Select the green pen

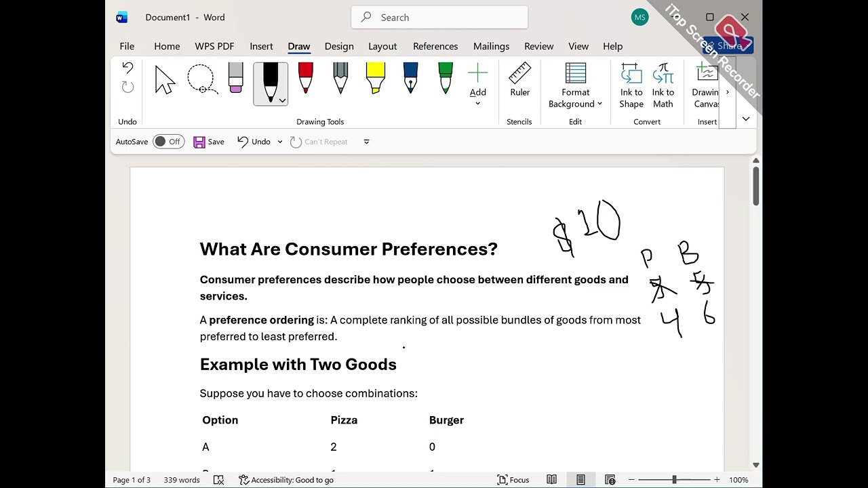(446, 78)
